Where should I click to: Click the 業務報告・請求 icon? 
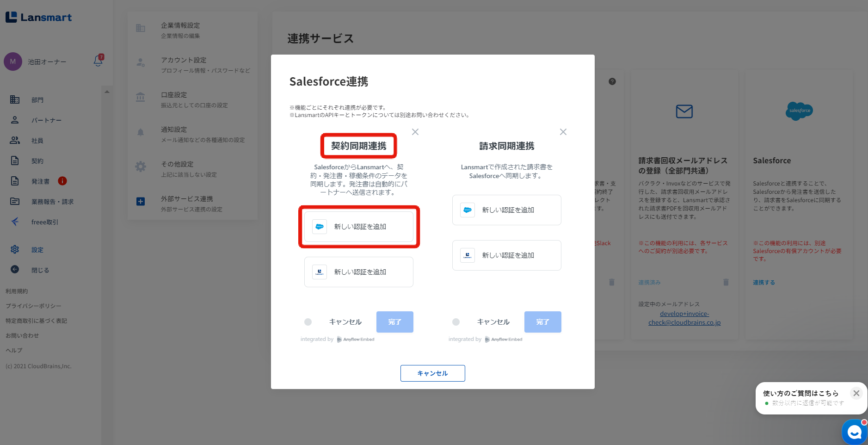[x=15, y=201]
